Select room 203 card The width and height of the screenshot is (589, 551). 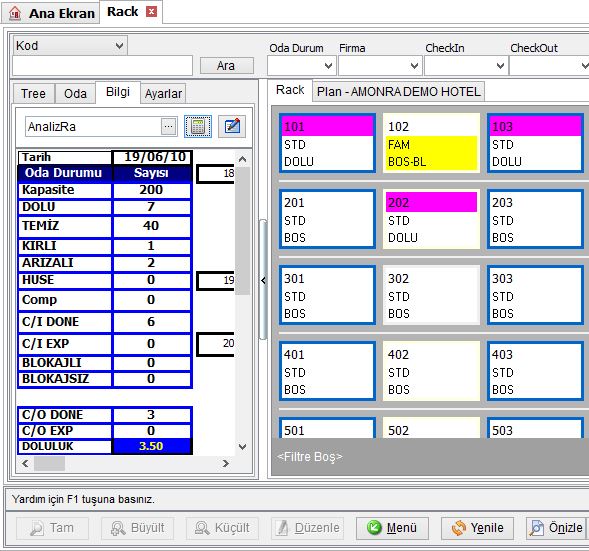(x=535, y=219)
